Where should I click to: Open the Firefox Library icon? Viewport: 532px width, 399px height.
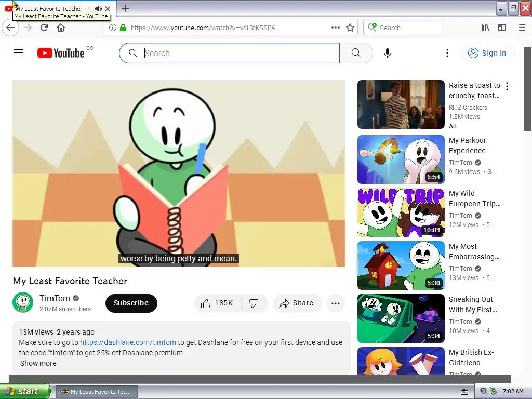tap(485, 28)
